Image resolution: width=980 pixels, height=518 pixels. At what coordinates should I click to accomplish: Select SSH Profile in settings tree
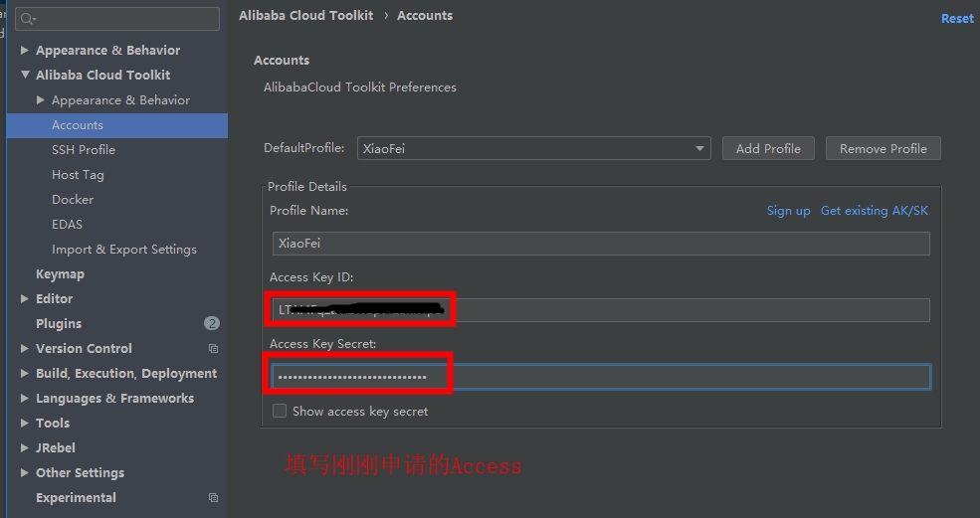click(84, 150)
